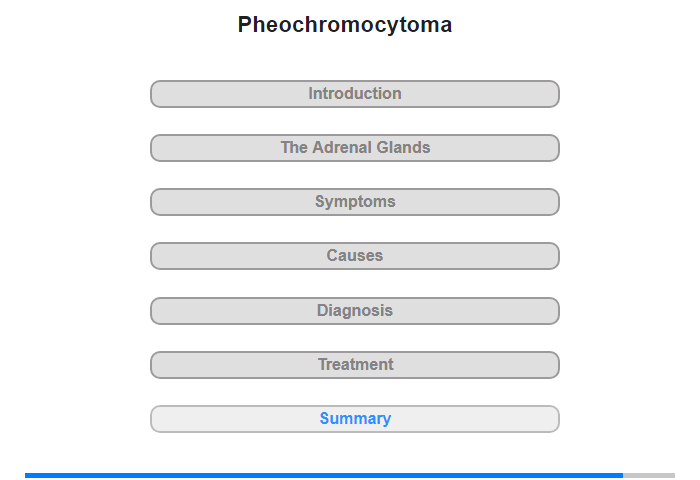Go to The Adrenal Glands section
The width and height of the screenshot is (700, 480).
tap(354, 148)
